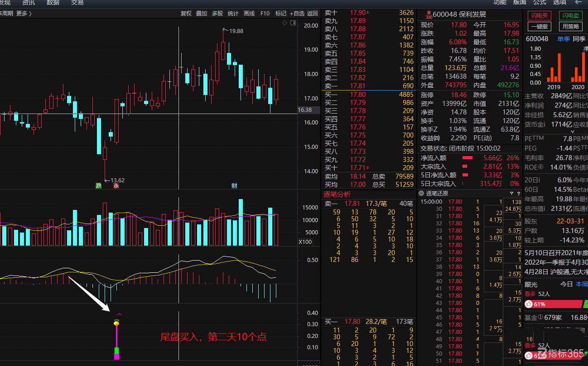588x366 pixels.
Task: Open the 版面 menu
Action: [520, 3]
